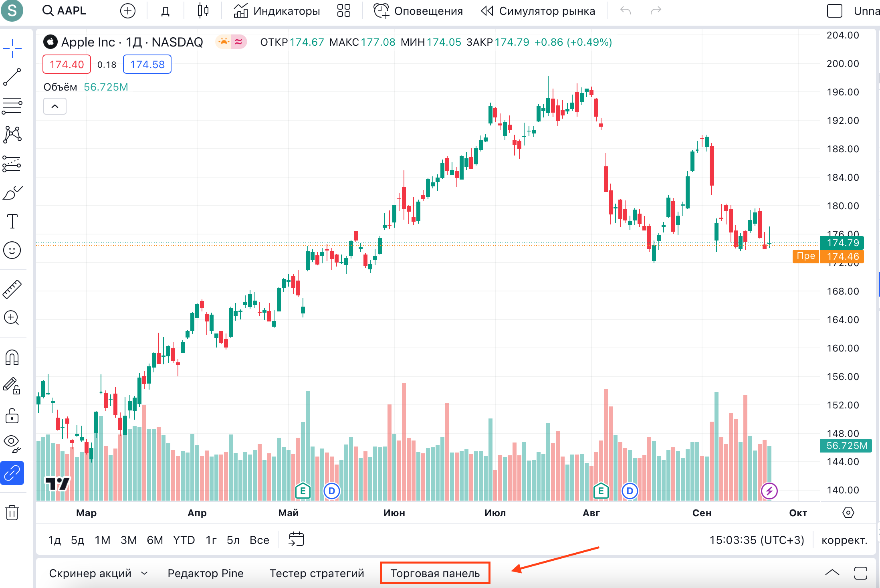The image size is (880, 588).
Task: Collapse the indicator legend chevron
Action: coord(55,107)
